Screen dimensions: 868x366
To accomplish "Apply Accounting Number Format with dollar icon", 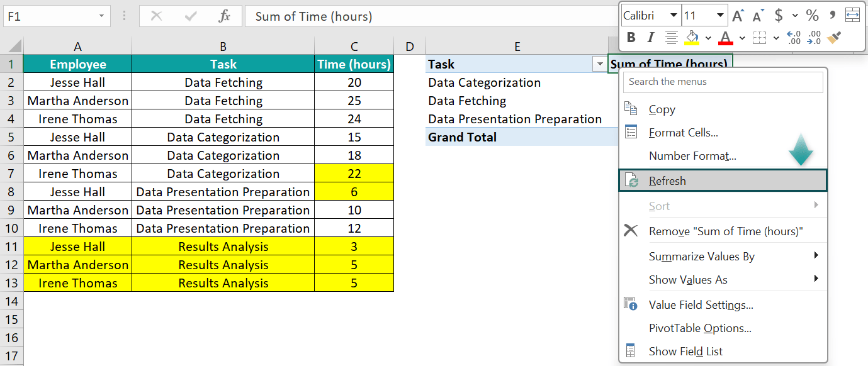I will 779,16.
